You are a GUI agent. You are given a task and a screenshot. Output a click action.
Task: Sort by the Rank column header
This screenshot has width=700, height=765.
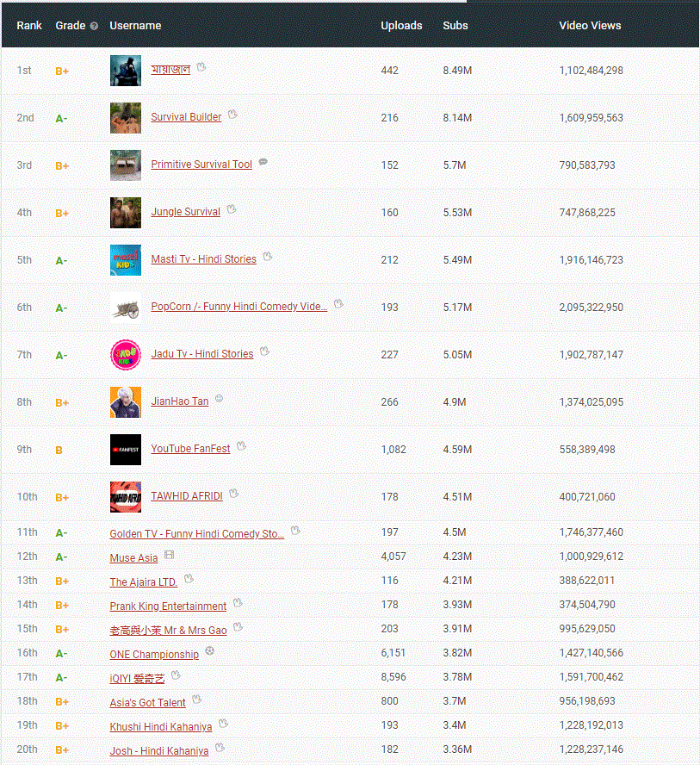tap(29, 25)
